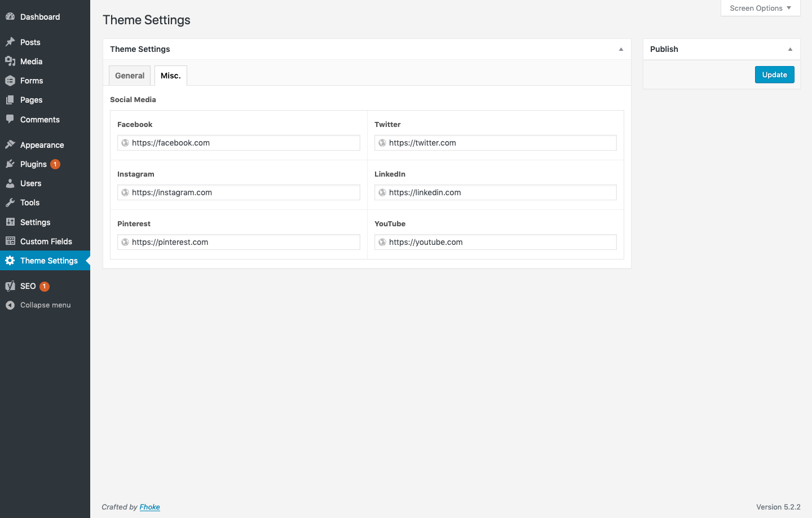Open the Comments menu item
812x518 pixels.
pos(45,120)
